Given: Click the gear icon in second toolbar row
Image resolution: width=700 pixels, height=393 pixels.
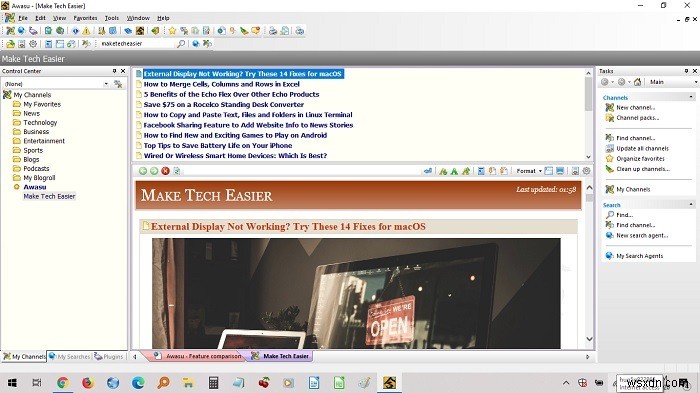Looking at the screenshot, I should click(33, 43).
